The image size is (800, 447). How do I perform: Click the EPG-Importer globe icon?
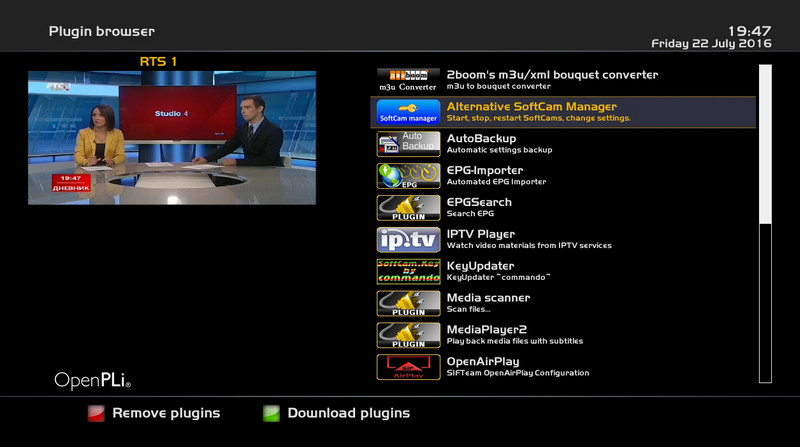408,176
